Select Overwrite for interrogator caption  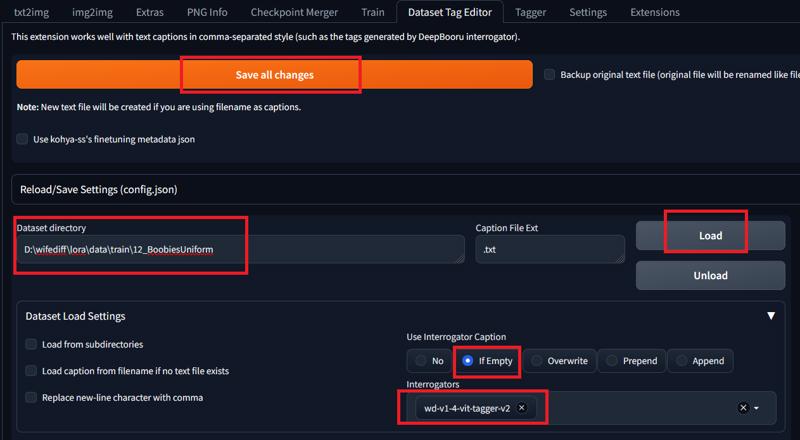pyautogui.click(x=559, y=361)
